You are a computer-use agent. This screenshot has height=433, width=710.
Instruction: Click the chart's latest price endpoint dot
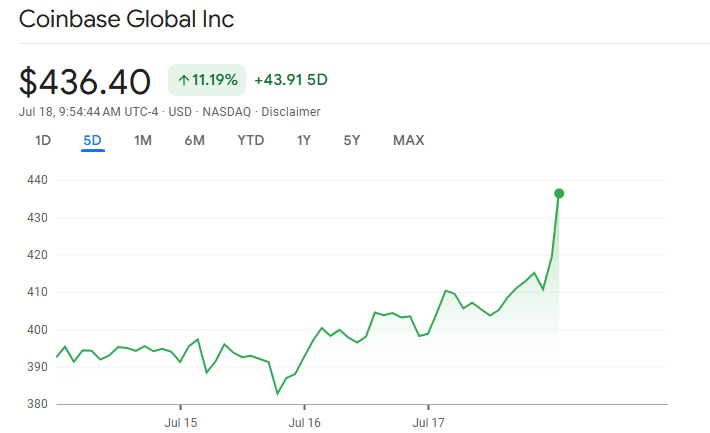tap(559, 193)
